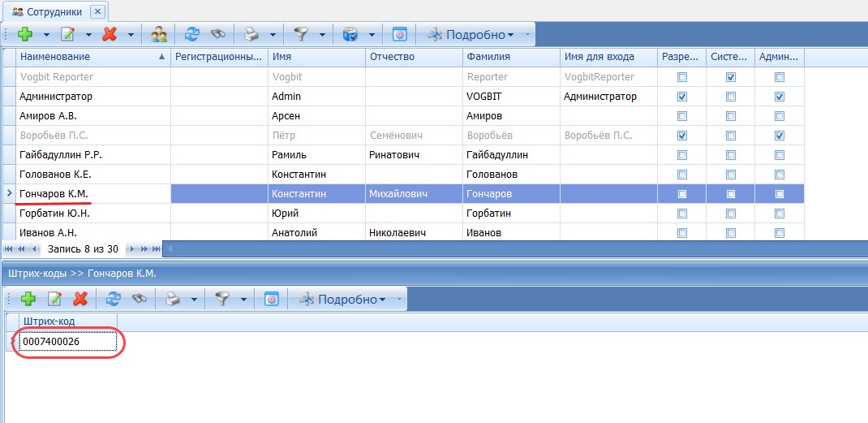Click horizontal scrollbar left arrow in employees grid

click(x=170, y=249)
